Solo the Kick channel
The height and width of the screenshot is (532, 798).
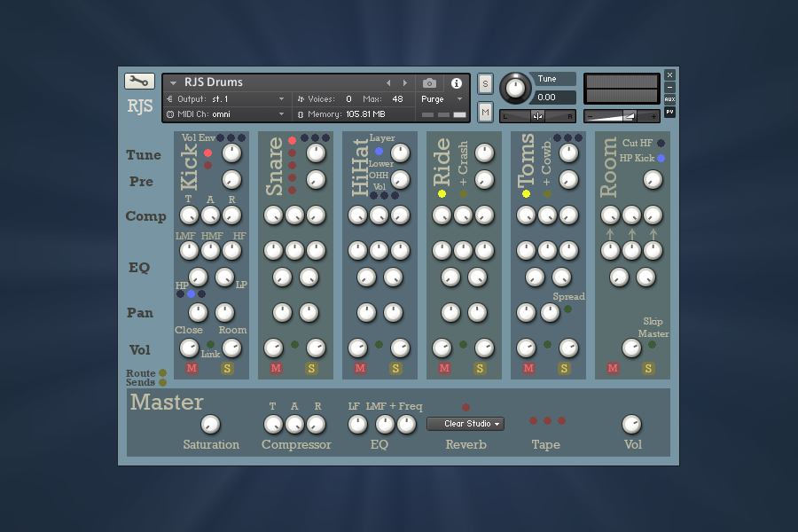pyautogui.click(x=227, y=368)
